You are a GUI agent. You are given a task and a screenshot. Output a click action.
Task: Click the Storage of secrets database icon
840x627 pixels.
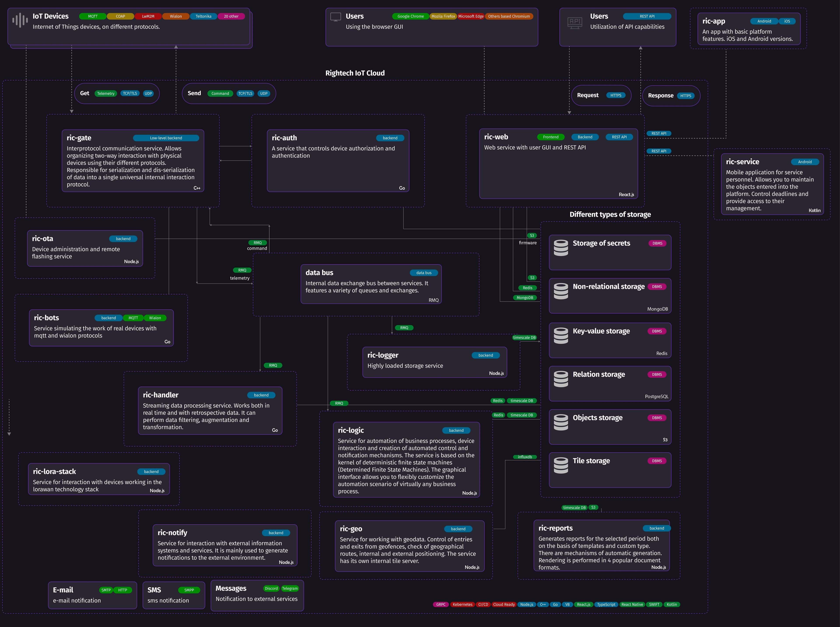click(561, 248)
